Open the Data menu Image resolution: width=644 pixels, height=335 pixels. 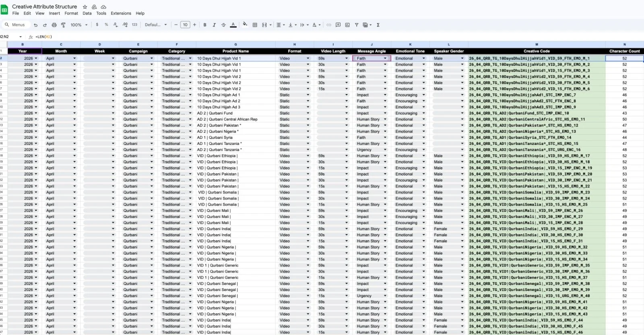click(x=87, y=13)
